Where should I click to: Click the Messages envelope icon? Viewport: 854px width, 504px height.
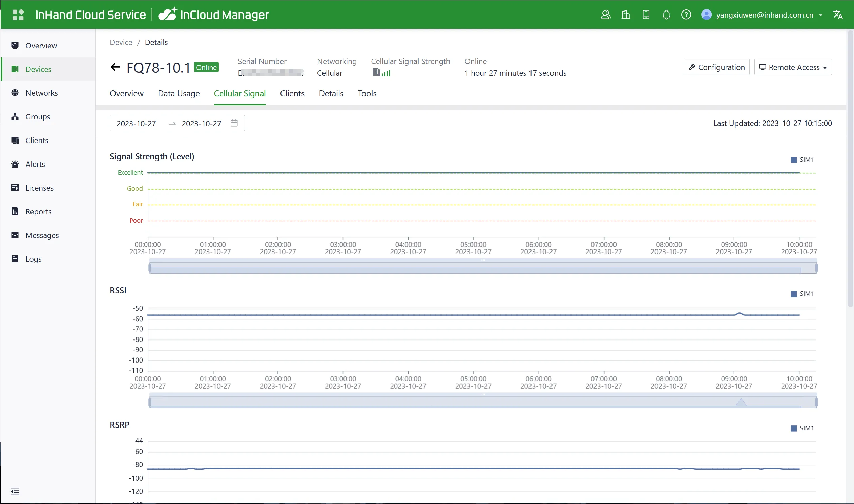15,235
